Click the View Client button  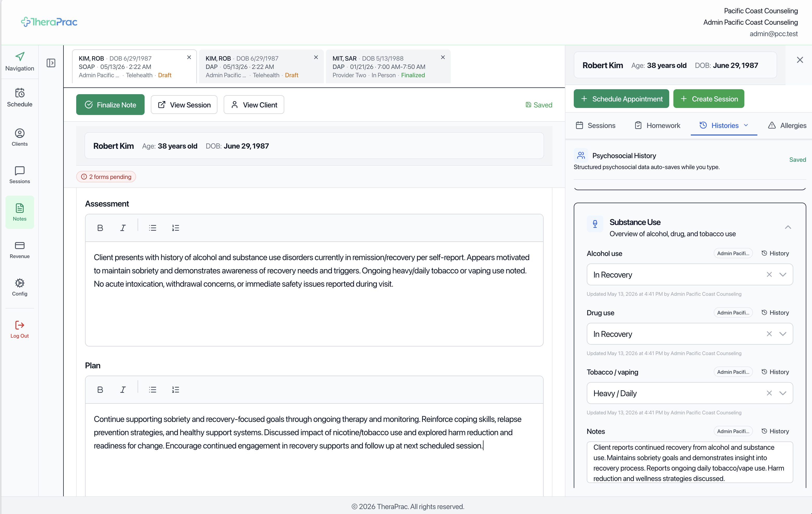254,105
